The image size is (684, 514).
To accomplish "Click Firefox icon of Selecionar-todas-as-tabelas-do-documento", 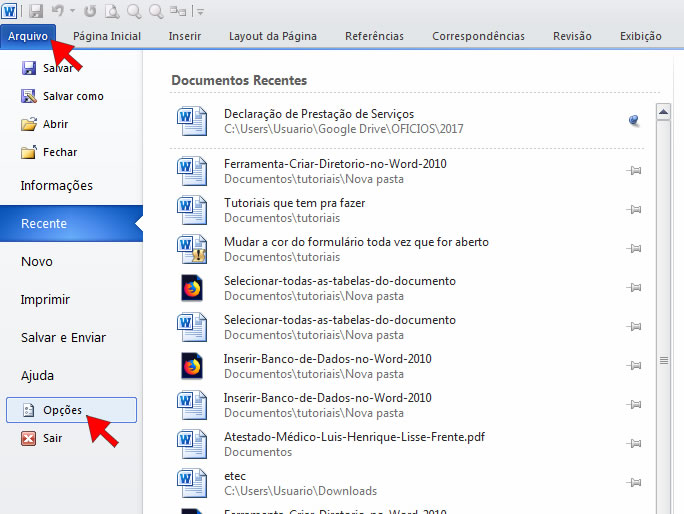I will pyautogui.click(x=192, y=288).
